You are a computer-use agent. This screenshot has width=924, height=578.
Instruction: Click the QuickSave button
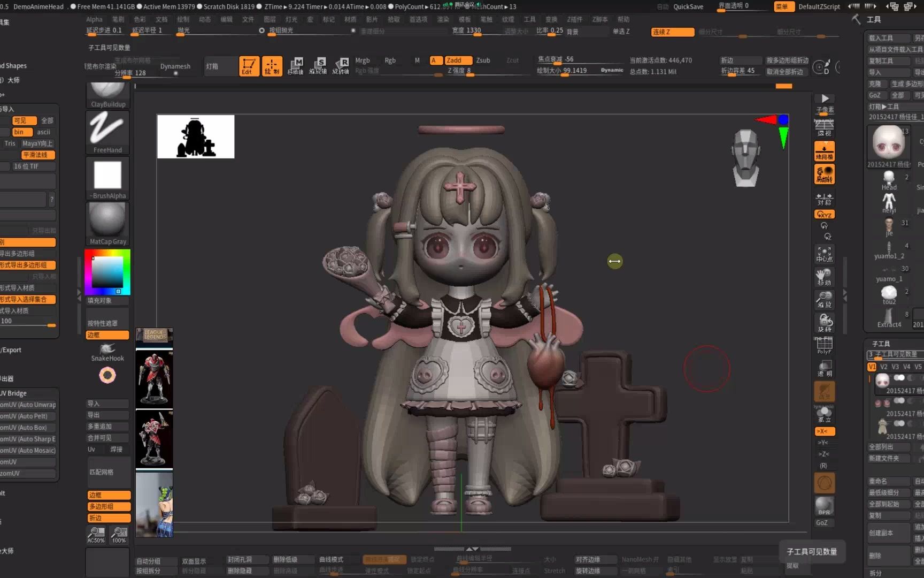688,6
